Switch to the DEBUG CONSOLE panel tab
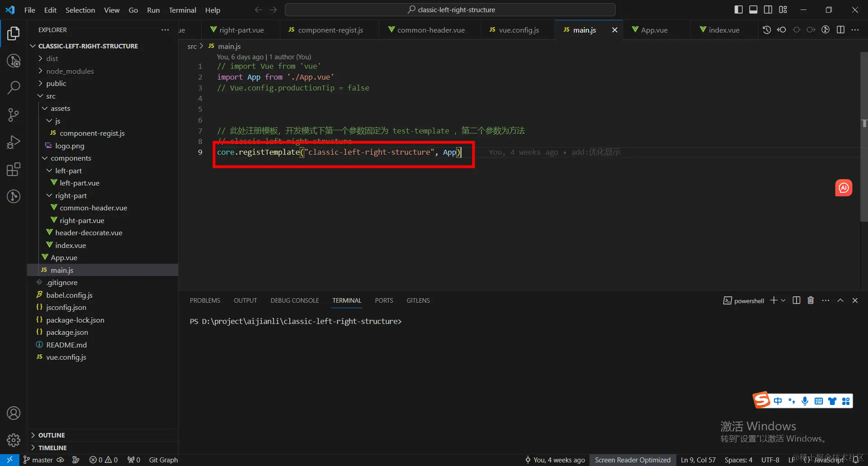 click(x=295, y=300)
